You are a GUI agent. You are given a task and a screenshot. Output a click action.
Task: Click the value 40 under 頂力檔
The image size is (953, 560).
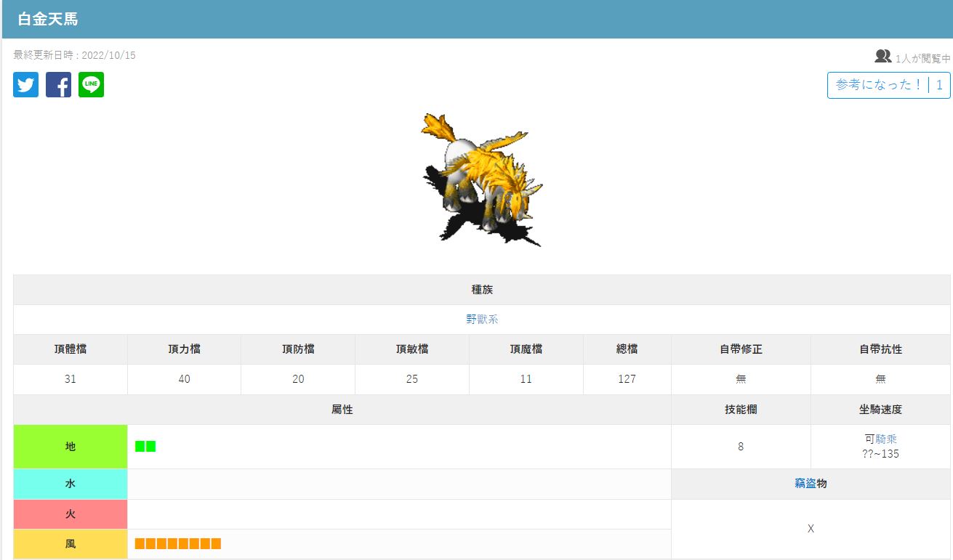click(x=184, y=379)
